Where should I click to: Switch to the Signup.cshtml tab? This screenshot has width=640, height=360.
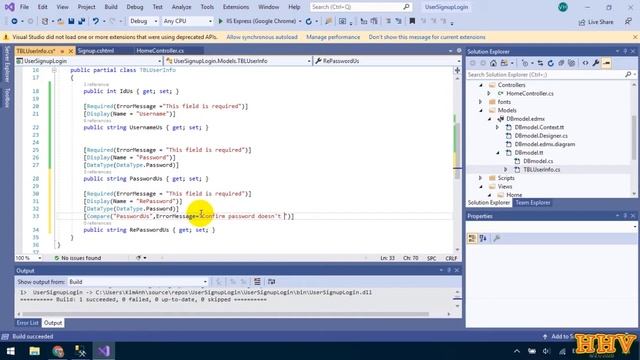96,51
